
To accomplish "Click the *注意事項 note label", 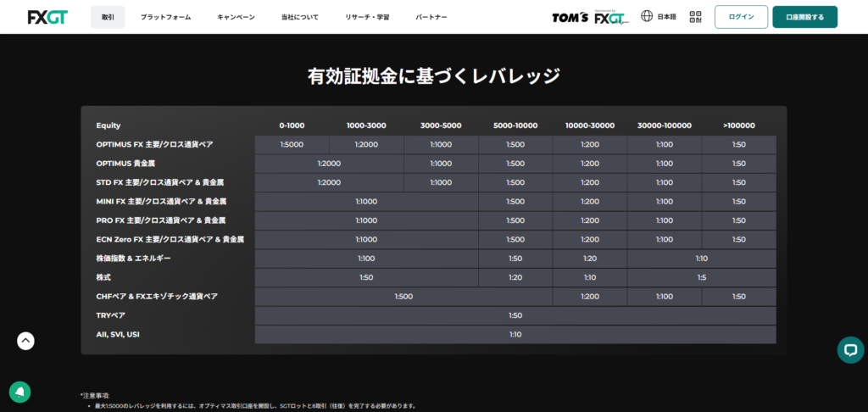I will tap(95, 395).
